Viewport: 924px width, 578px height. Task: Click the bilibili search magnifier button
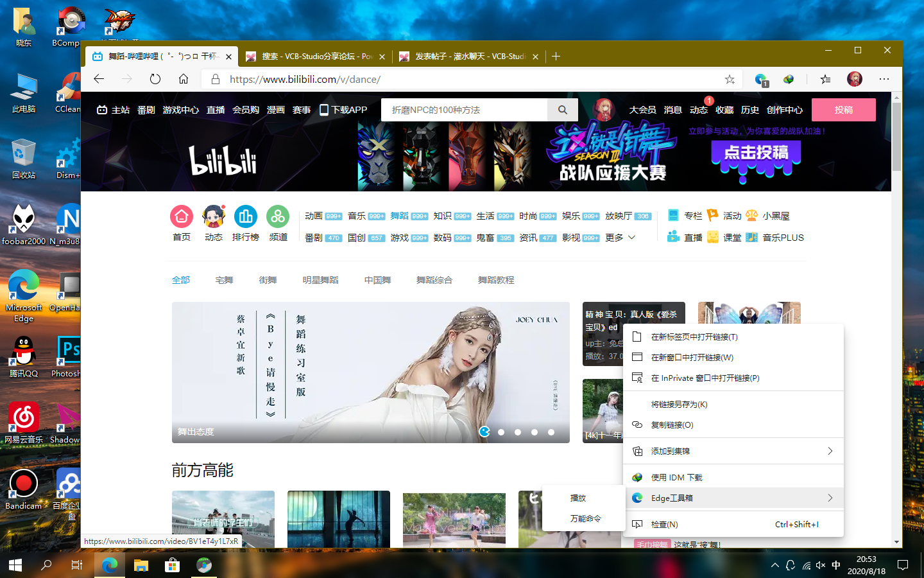pyautogui.click(x=563, y=110)
